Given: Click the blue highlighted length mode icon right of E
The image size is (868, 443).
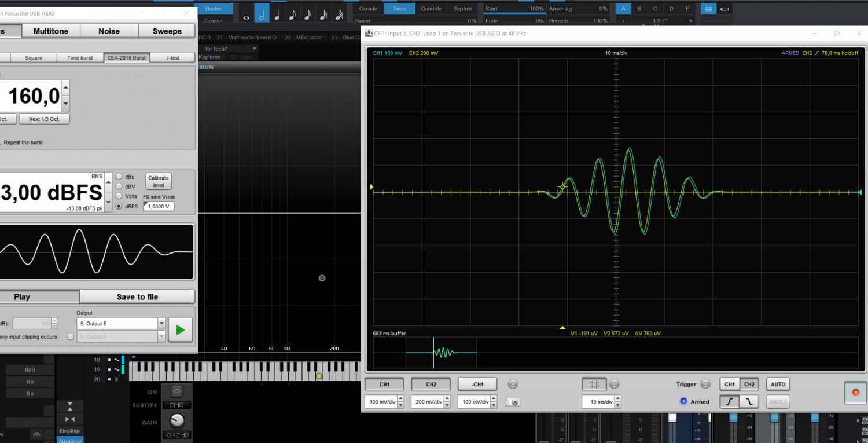Looking at the screenshot, I should coord(708,9).
